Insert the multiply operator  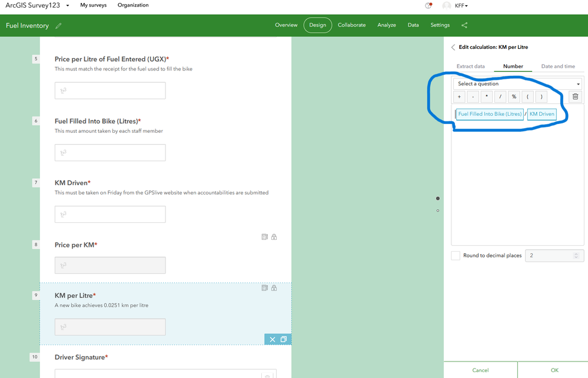[486, 96]
